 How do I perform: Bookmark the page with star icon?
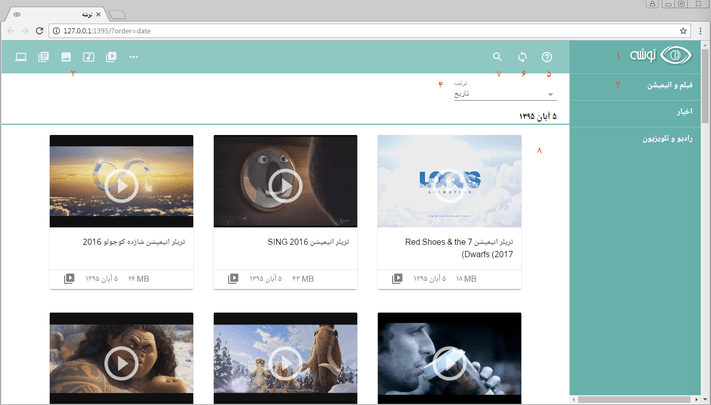683,31
